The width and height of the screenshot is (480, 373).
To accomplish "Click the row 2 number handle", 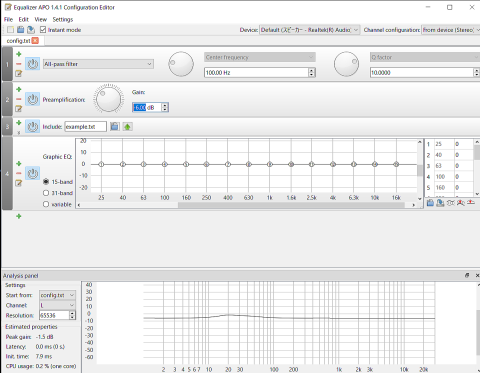I will [x=7, y=99].
